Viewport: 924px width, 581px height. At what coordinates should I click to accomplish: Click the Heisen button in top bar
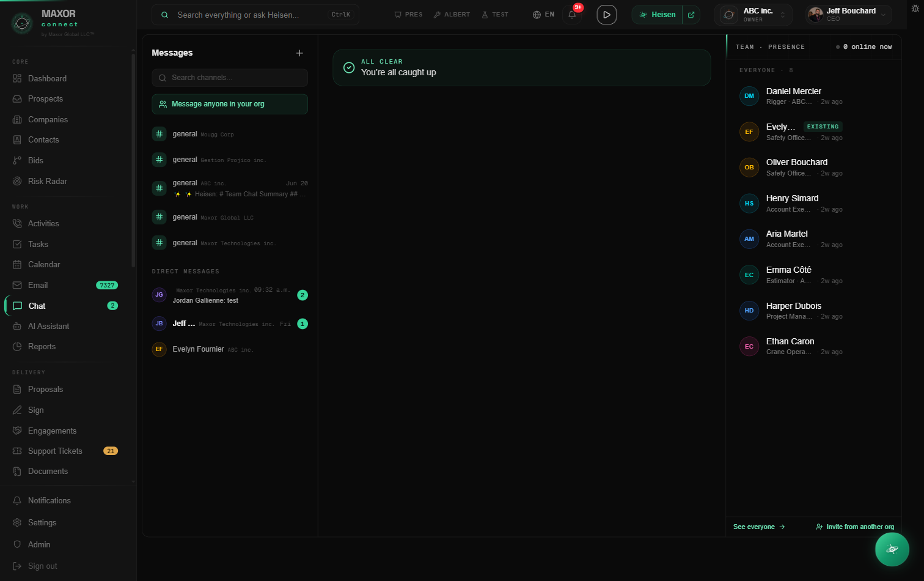[x=658, y=15]
